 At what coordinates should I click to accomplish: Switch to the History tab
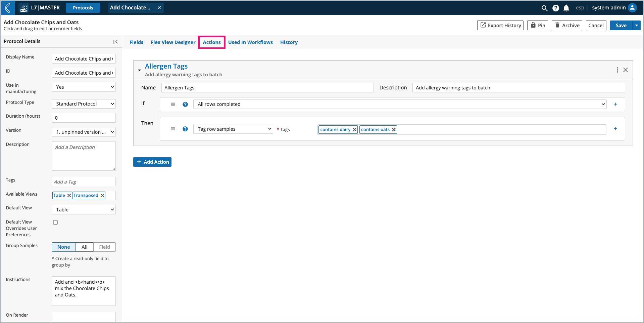click(289, 42)
